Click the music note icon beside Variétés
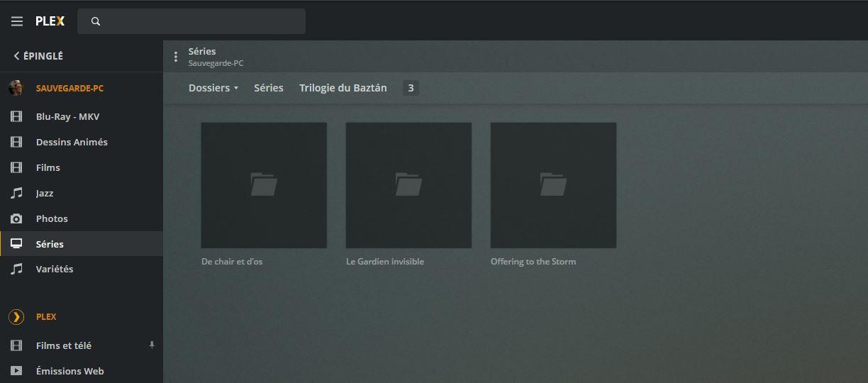Image resolution: width=868 pixels, height=383 pixels. click(x=16, y=269)
